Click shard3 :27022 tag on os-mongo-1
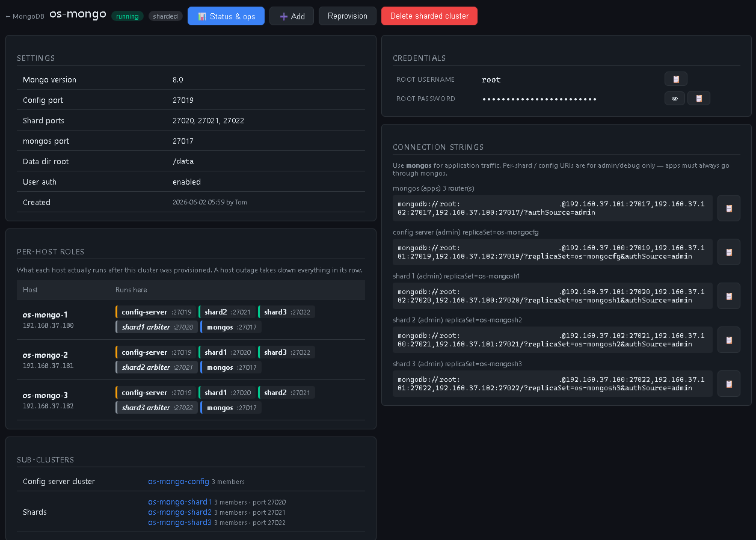The height and width of the screenshot is (540, 756). coord(286,312)
